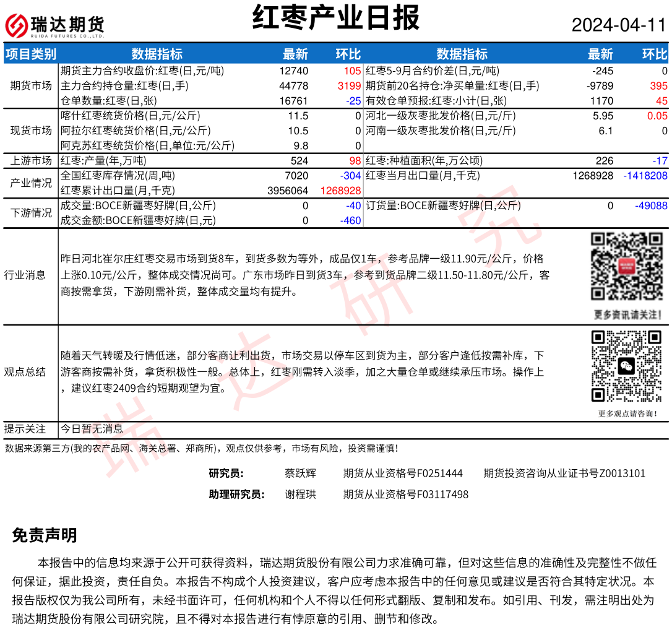Click the 更多资讯请关注 caption
Image resolution: width=672 pixels, height=627 pixels.
click(x=627, y=314)
